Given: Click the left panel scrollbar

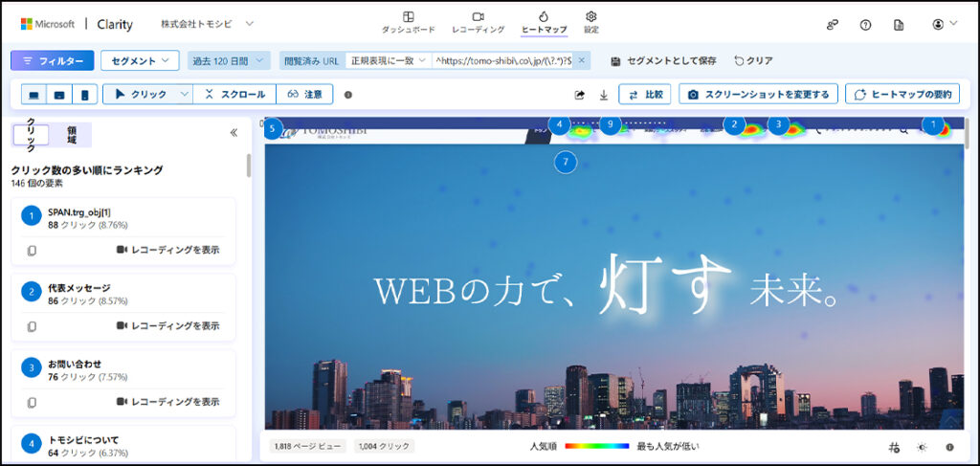Looking at the screenshot, I should click(249, 166).
